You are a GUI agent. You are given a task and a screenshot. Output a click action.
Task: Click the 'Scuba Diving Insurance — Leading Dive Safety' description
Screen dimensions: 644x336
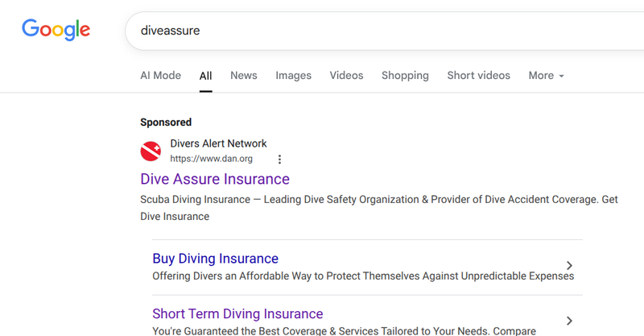379,208
